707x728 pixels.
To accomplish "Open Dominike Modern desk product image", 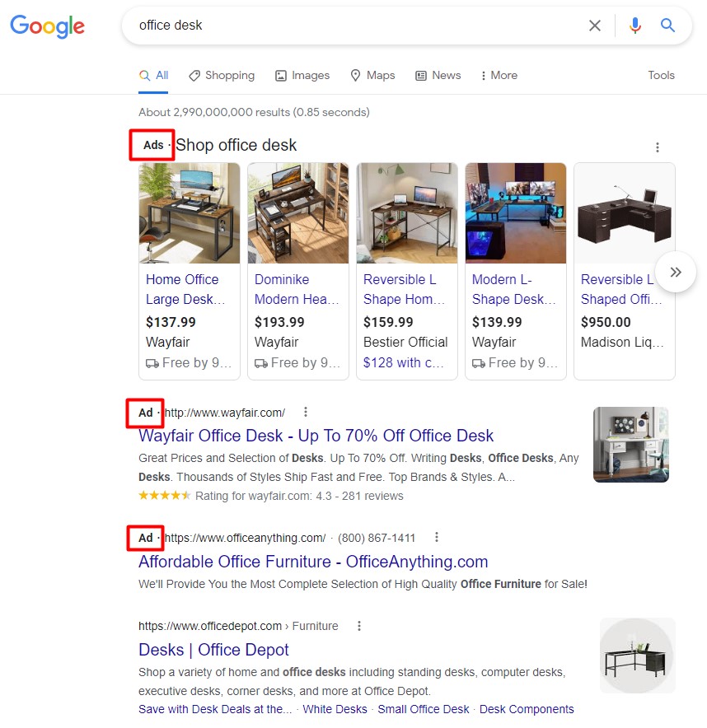I will pos(298,213).
